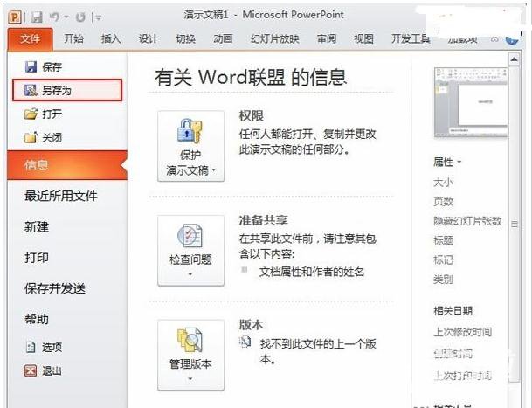The image size is (532, 408).
Task: Open the 打印 page
Action: (x=37, y=258)
